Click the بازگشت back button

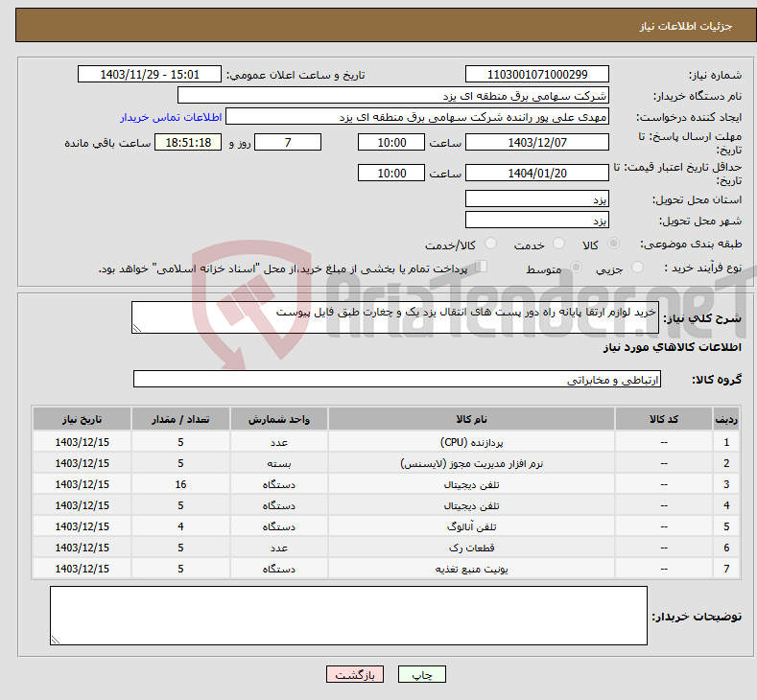click(x=354, y=674)
